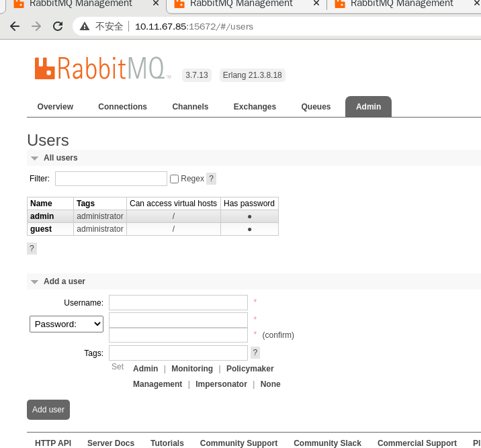Click the administrator tag in admin row
The width and height of the screenshot is (481, 448).
[100, 216]
